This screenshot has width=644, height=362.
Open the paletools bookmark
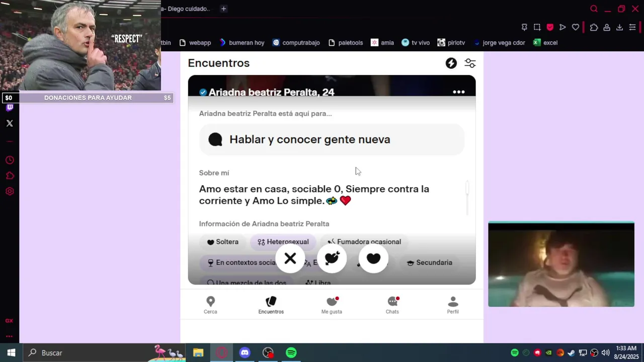click(x=346, y=43)
